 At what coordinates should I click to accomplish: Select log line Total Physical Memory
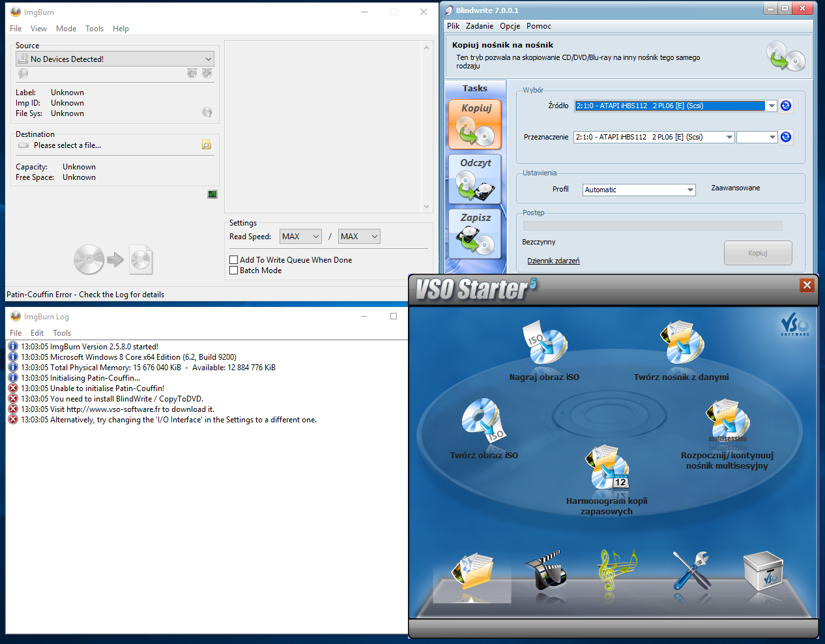(148, 368)
